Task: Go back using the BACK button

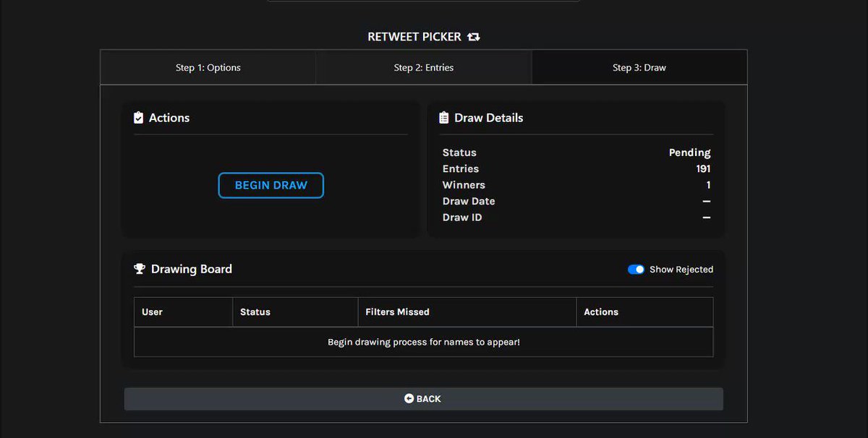Action: [423, 399]
